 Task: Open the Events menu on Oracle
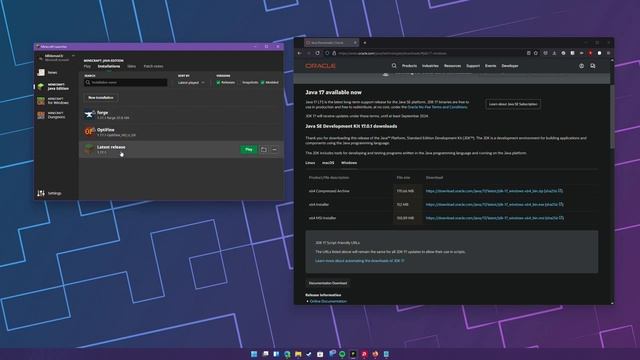491,66
